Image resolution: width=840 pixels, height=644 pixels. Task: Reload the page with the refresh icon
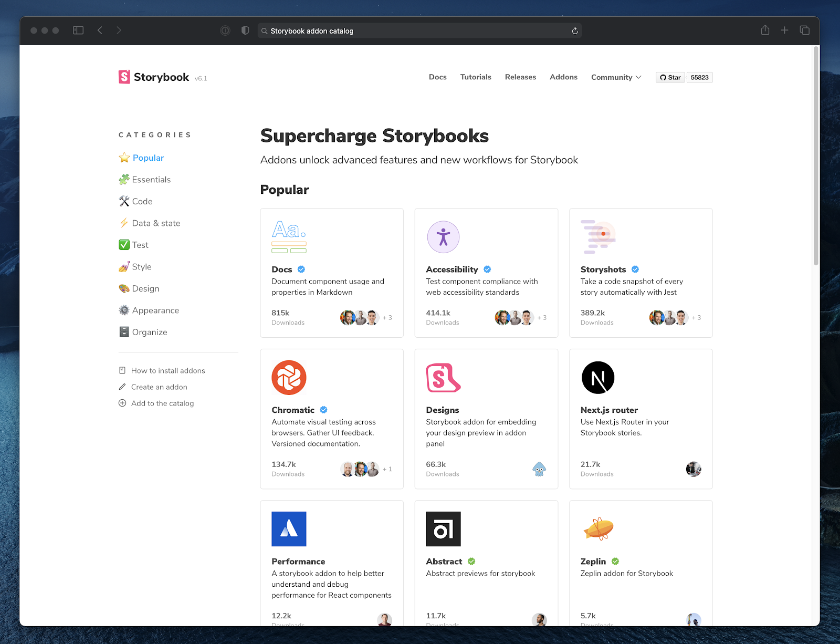pyautogui.click(x=575, y=31)
